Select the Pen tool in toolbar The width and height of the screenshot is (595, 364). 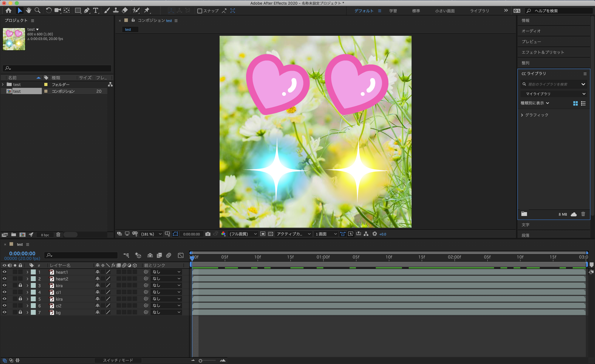[86, 10]
